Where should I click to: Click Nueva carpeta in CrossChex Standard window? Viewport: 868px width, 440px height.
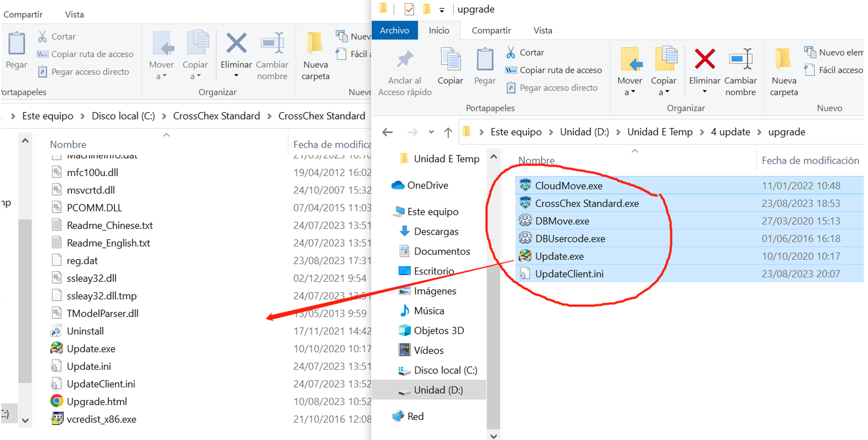pyautogui.click(x=315, y=55)
